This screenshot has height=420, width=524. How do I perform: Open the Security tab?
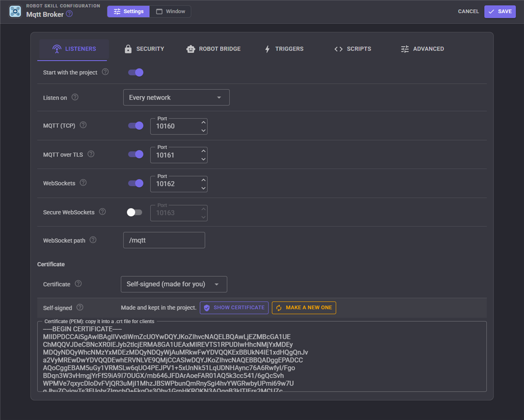click(144, 49)
